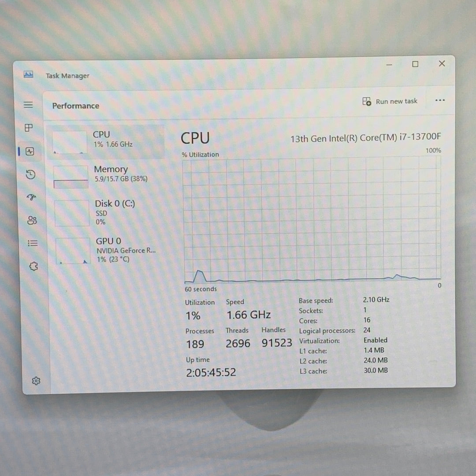Click the Performance page heading
Viewport: 476px width, 476px height.
[x=76, y=106]
